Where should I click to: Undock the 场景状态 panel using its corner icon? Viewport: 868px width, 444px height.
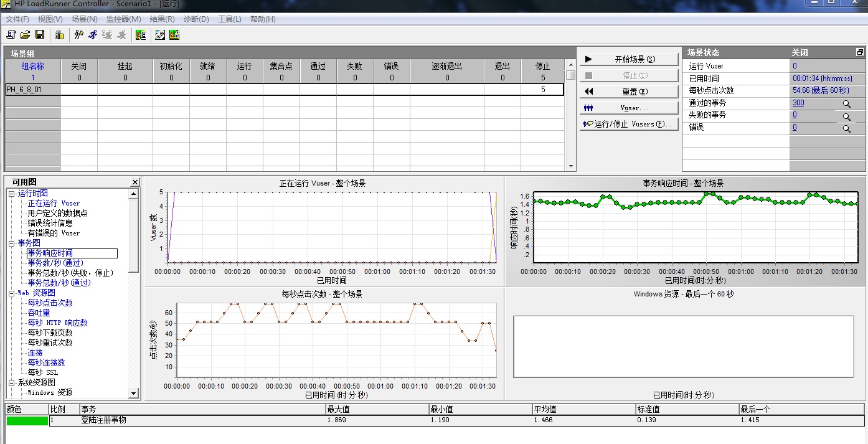pos(860,52)
